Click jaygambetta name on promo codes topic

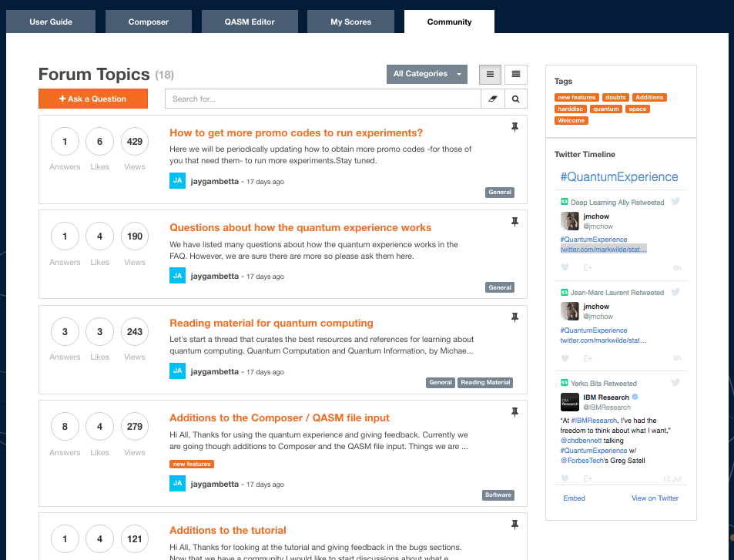pyautogui.click(x=214, y=182)
